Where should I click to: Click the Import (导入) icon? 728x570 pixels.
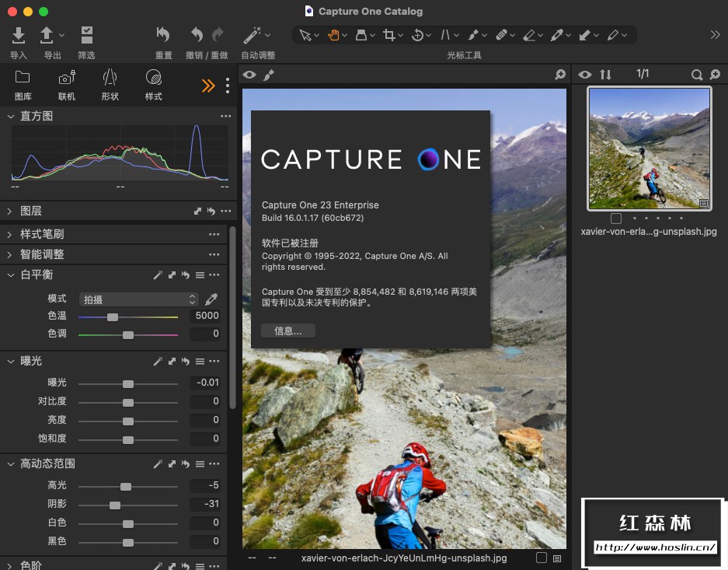[x=19, y=35]
